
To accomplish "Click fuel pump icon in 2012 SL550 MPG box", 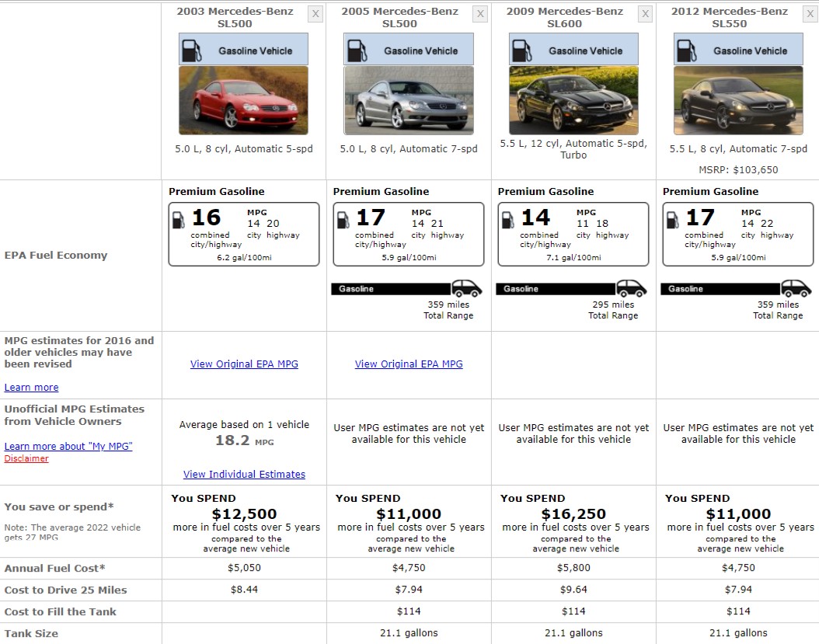I will [x=673, y=220].
